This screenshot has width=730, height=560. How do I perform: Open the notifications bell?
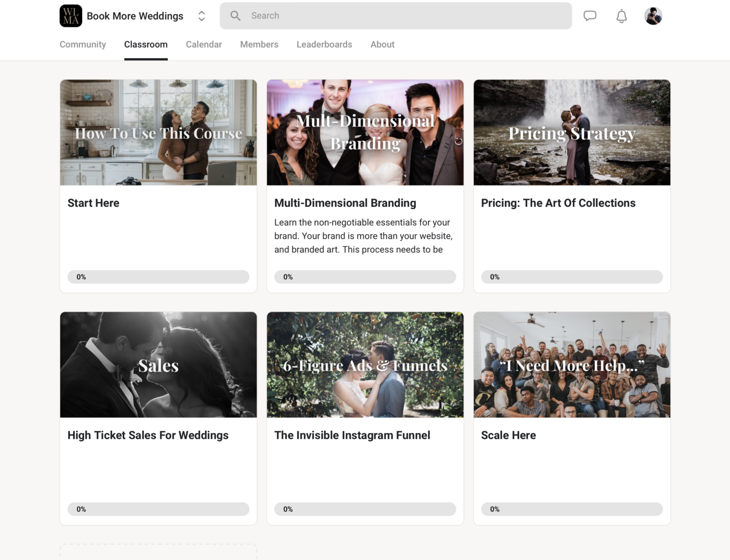pyautogui.click(x=621, y=16)
